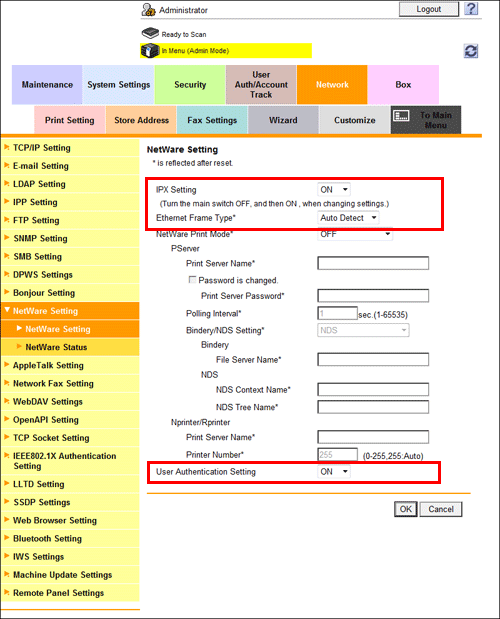Click the refresh icon
Screen dimensions: 500x619
(x=471, y=51)
